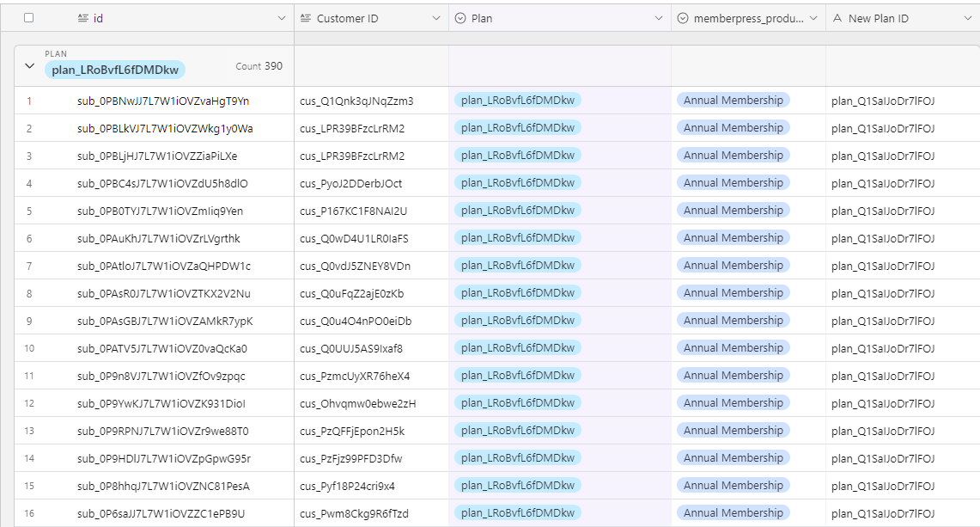
Task: Select row 1 by its row number
Action: 29,101
